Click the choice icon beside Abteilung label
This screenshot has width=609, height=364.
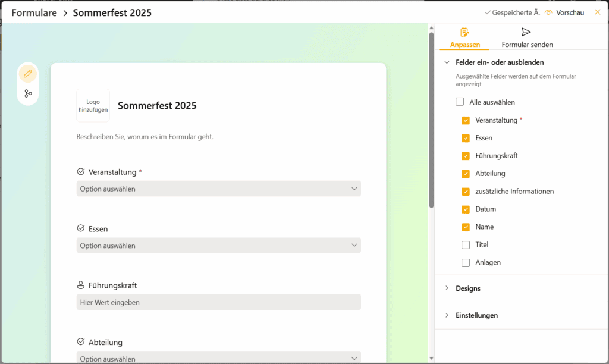pyautogui.click(x=80, y=342)
